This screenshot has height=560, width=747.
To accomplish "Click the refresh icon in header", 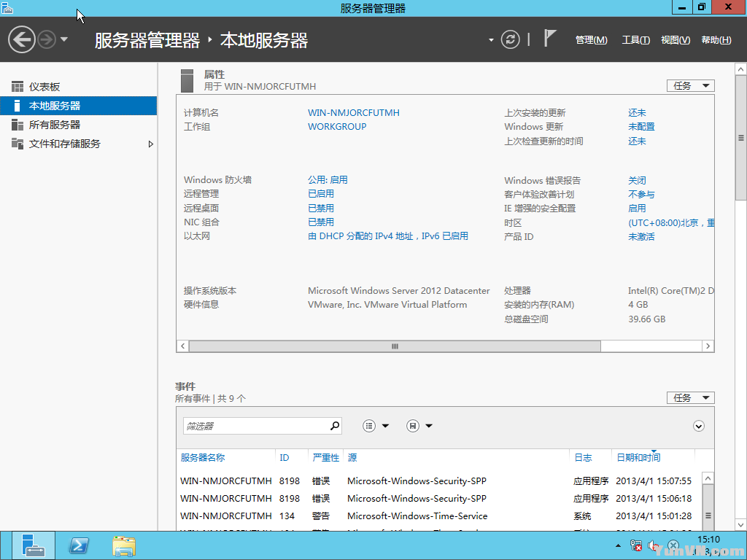I will pyautogui.click(x=511, y=39).
